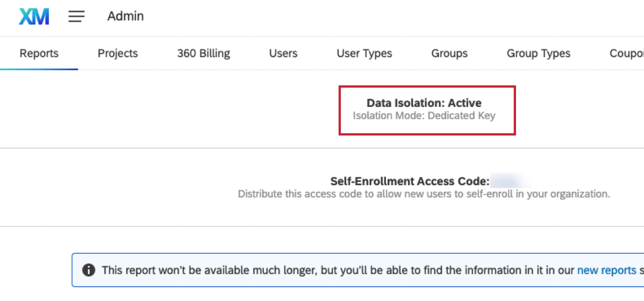Screen dimensions: 644x301
Task: Switch to the Reports tab
Action: pos(39,53)
